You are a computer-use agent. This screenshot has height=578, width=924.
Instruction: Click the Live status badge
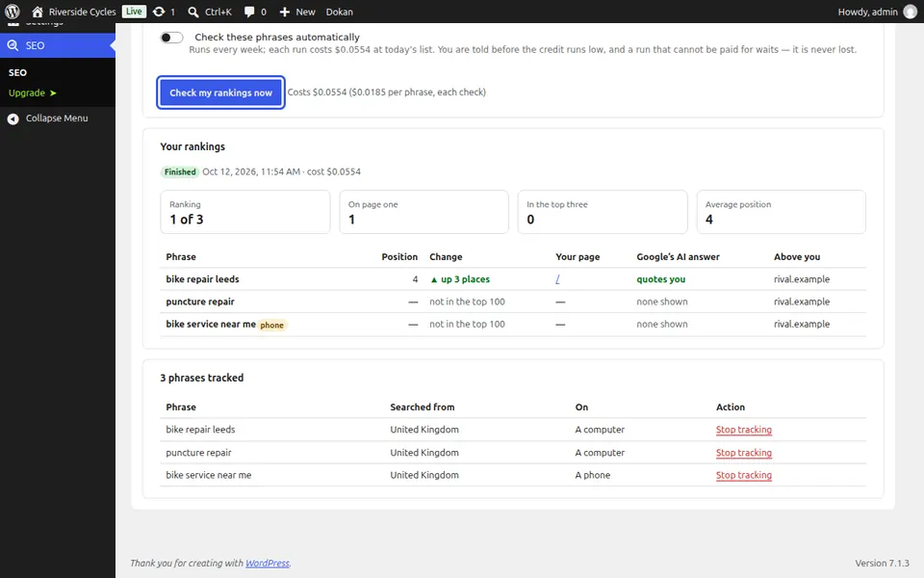click(134, 12)
